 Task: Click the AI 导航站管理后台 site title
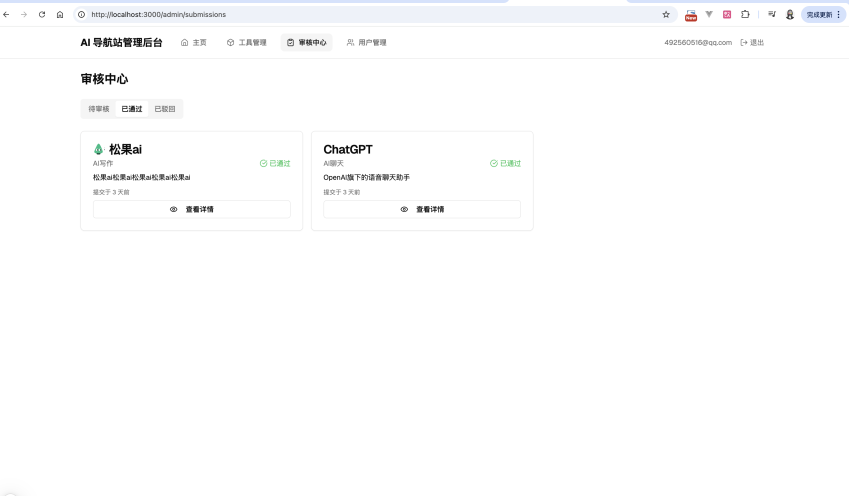pyautogui.click(x=121, y=43)
